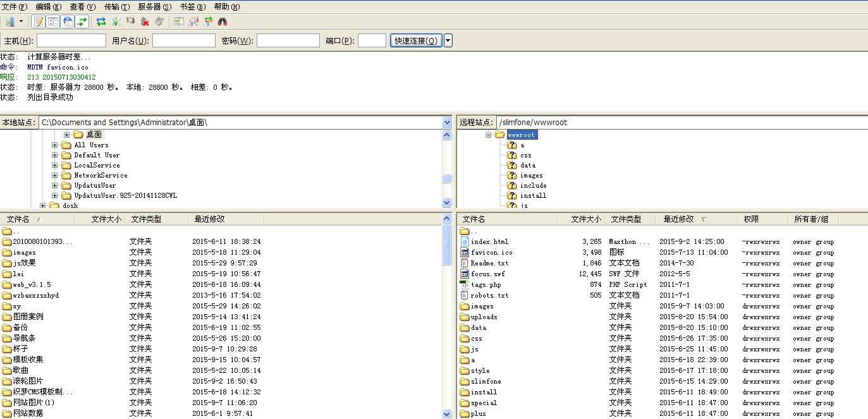Open the 查看(V) menu
Screen dimensions: 868x419
(83, 6)
